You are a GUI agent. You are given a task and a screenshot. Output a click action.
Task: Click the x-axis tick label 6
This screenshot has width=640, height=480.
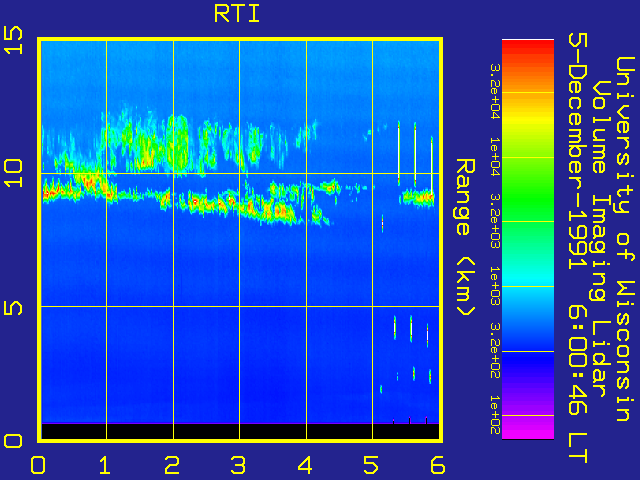[x=437, y=465]
